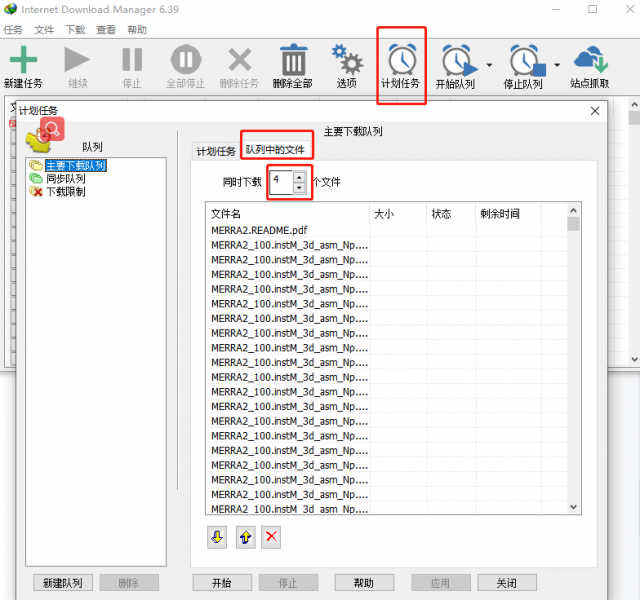Viewport: 640px width, 600px height.
Task: Open the 计划任务 alarm clock icon
Action: tap(401, 59)
